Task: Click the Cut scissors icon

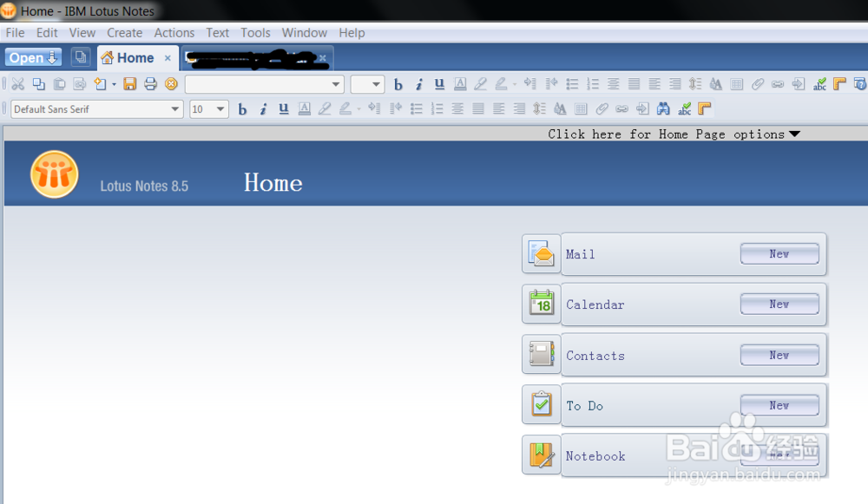Action: click(x=17, y=84)
